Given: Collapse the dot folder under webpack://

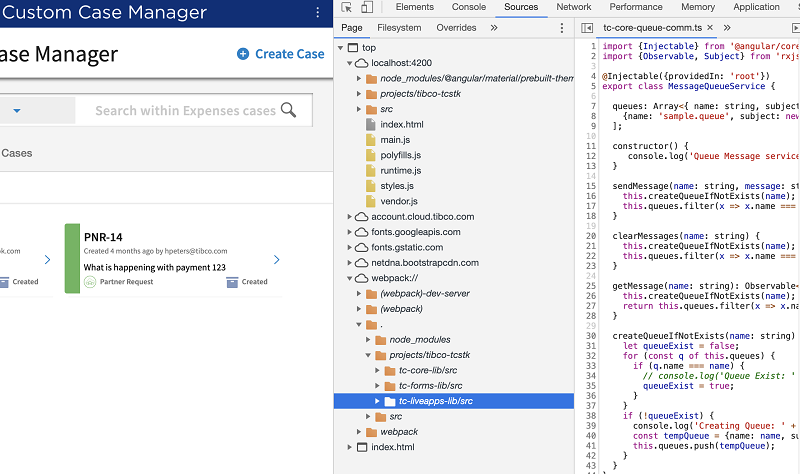Looking at the screenshot, I should click(x=359, y=325).
